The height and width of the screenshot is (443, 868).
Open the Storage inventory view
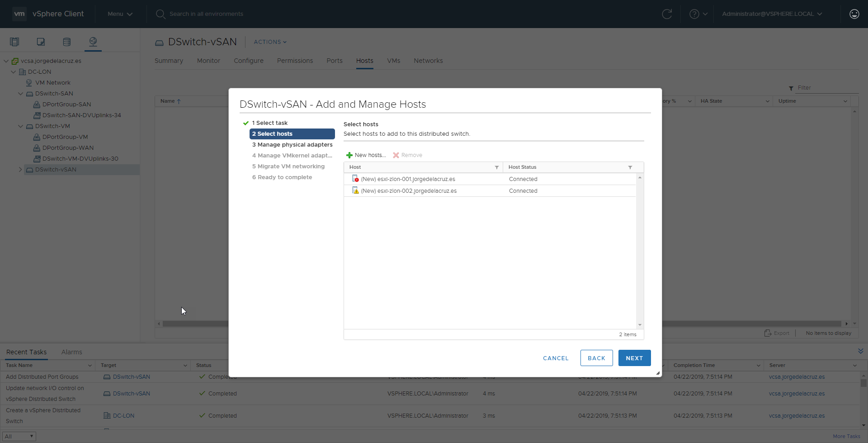click(67, 42)
